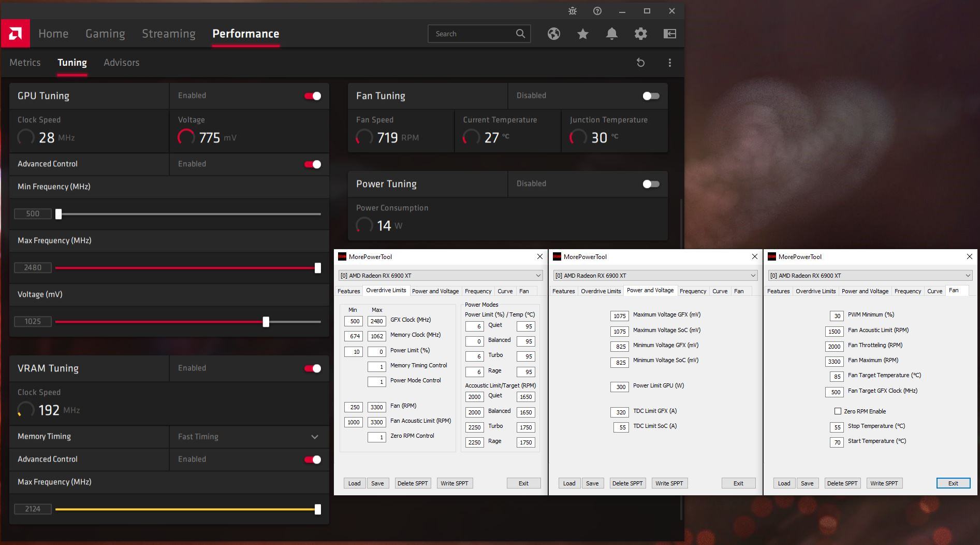
Task: Click Load in third MorePowerTool window
Action: [784, 483]
